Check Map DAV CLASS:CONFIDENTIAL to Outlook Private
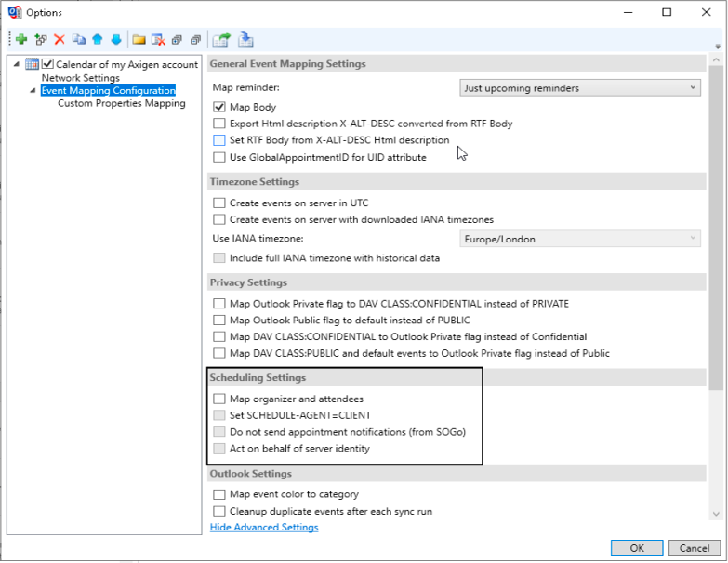The height and width of the screenshot is (563, 728). pos(219,336)
